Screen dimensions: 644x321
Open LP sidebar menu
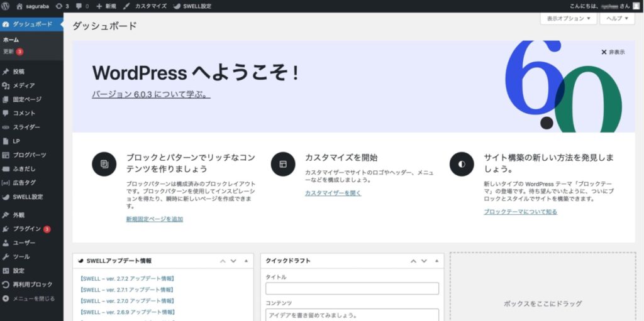click(31, 141)
